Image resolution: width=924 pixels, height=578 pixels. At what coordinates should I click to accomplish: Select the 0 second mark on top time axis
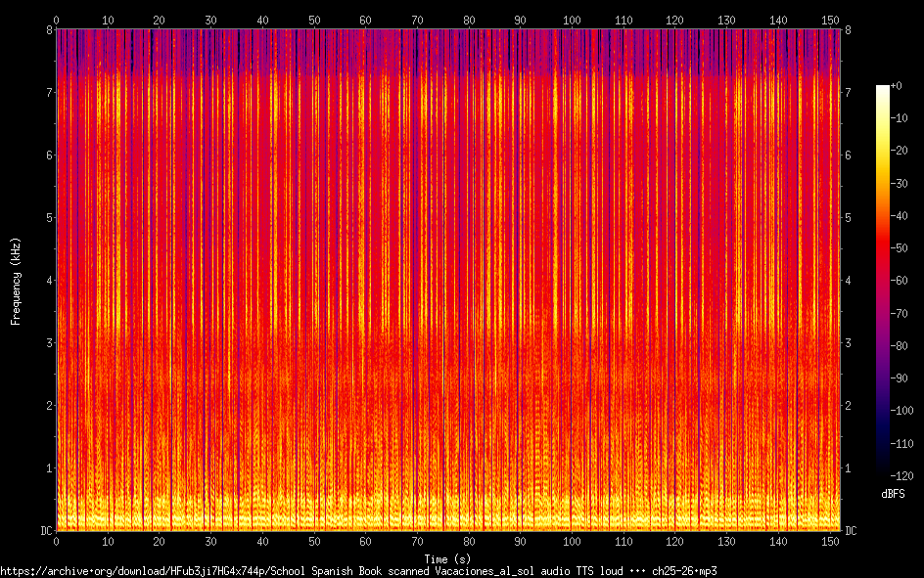coord(57,20)
